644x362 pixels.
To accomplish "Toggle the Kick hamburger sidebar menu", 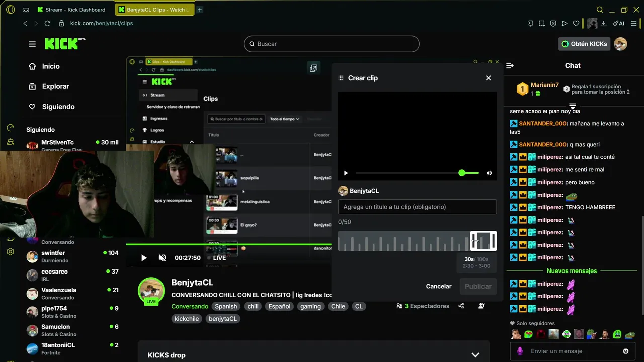I will tap(32, 44).
